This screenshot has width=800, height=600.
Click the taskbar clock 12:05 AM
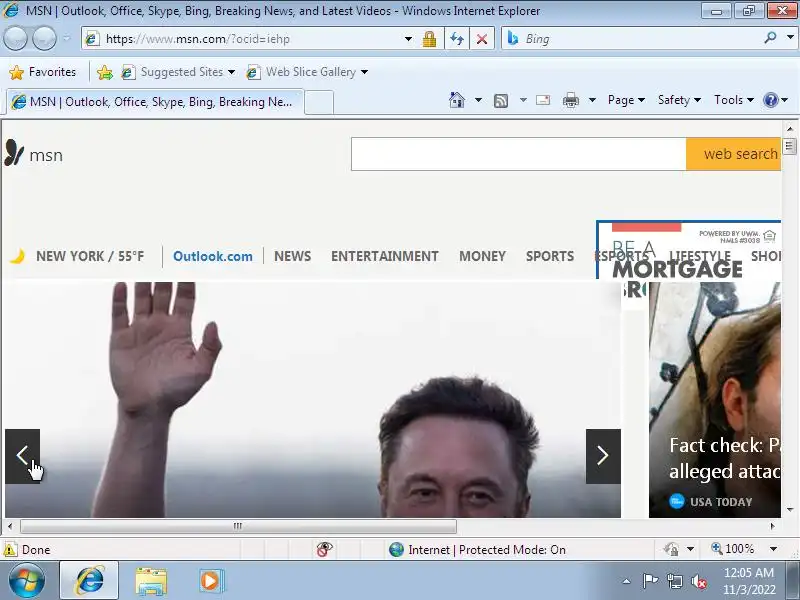point(749,581)
